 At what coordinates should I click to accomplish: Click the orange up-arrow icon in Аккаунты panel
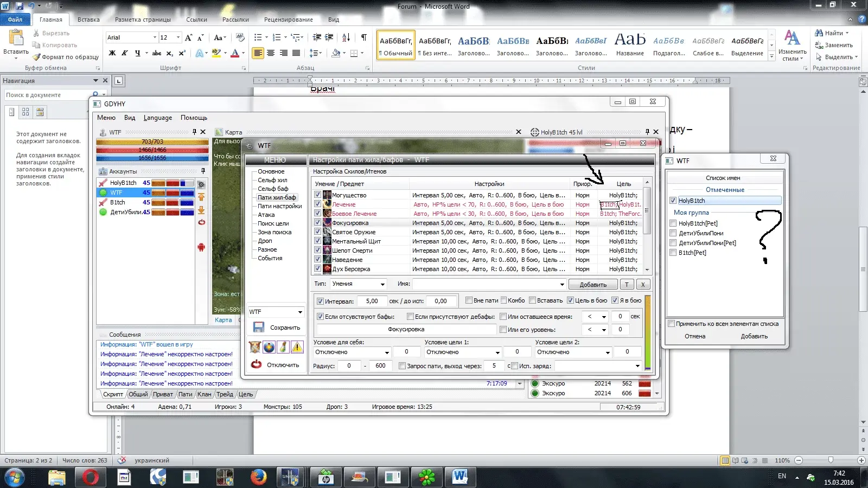tap(201, 197)
